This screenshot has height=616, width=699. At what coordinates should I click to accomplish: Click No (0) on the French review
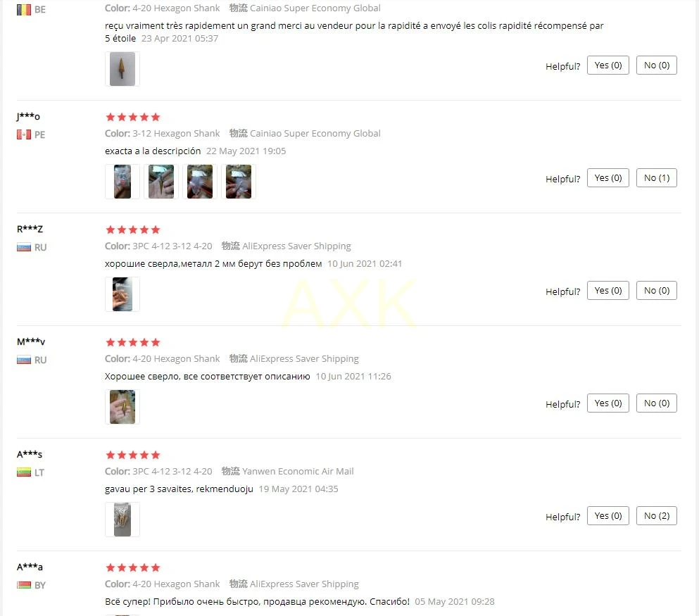tap(656, 65)
